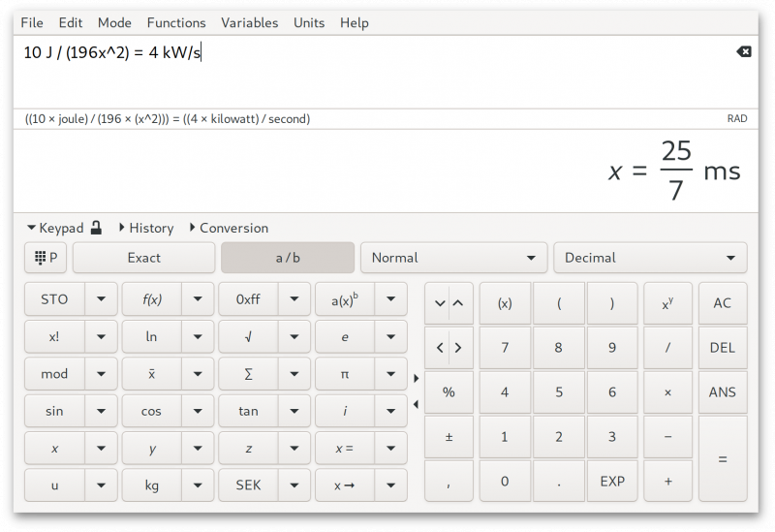Click the x-arrow convert button
The width and height of the screenshot is (775, 532).
pyautogui.click(x=345, y=485)
